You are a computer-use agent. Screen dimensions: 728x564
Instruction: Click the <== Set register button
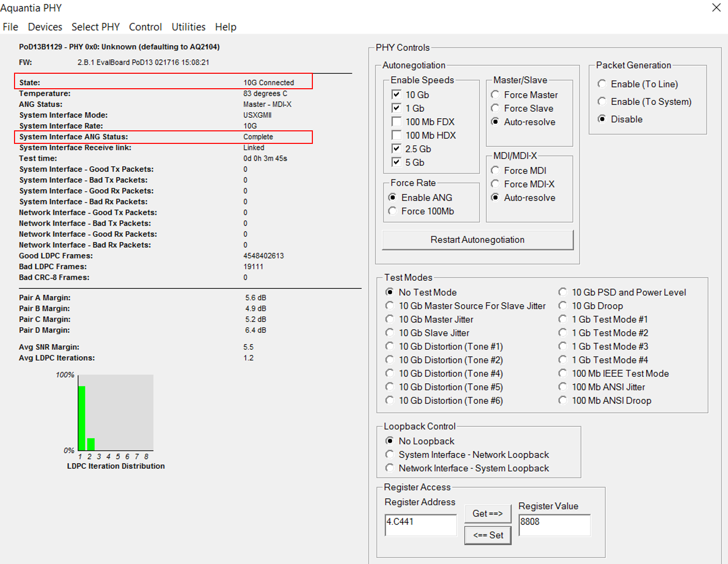pyautogui.click(x=488, y=535)
